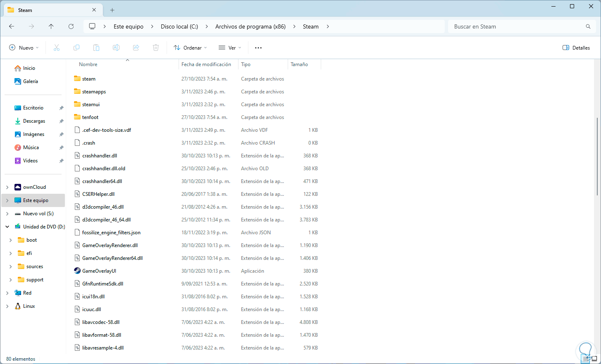
Task: Expand the Este equipo tree node
Action: (x=7, y=200)
